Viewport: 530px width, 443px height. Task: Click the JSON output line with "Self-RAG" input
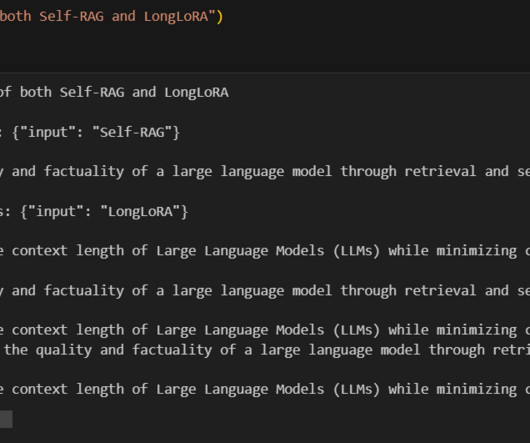[x=90, y=132]
